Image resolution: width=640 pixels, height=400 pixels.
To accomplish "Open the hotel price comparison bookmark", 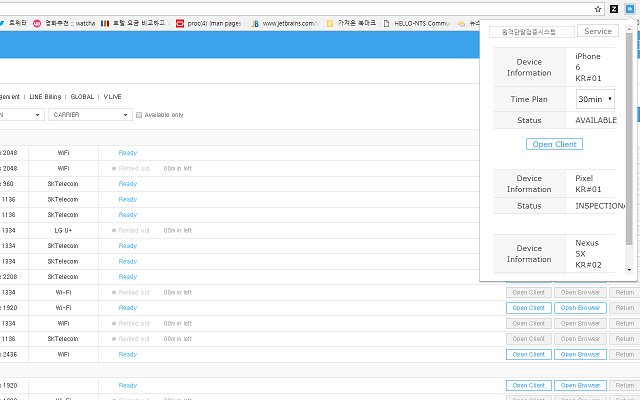I will (133, 23).
